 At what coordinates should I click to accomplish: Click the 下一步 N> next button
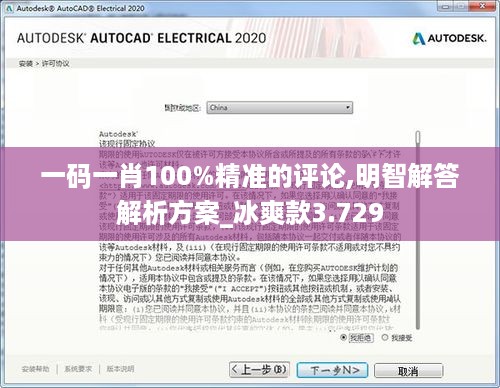332,370
